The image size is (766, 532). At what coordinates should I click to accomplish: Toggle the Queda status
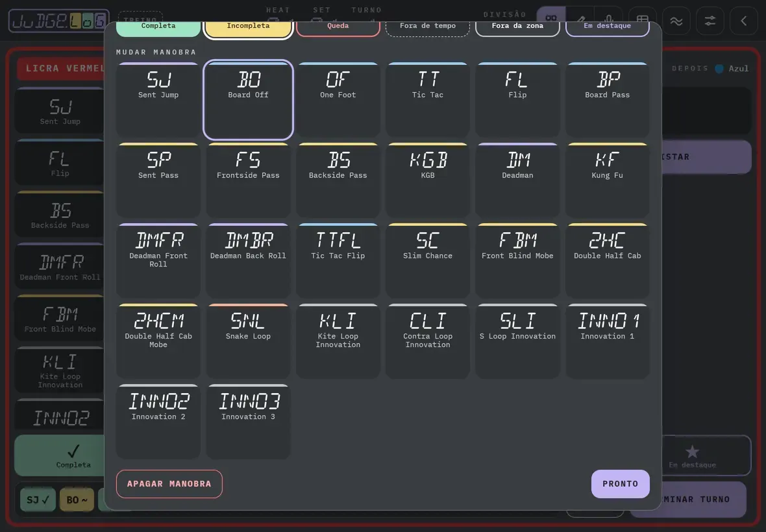[338, 27]
